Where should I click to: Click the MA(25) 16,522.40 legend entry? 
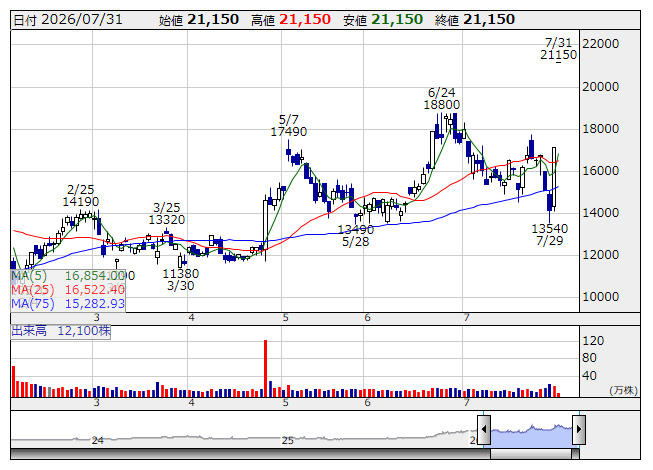pyautogui.click(x=68, y=289)
